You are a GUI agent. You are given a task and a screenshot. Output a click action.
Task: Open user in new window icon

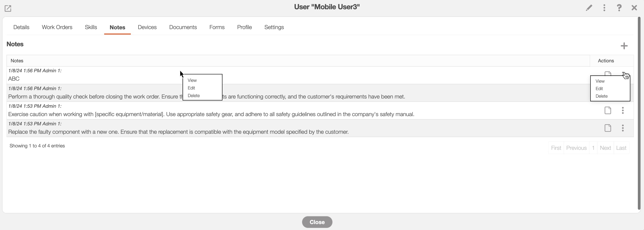coord(8,9)
